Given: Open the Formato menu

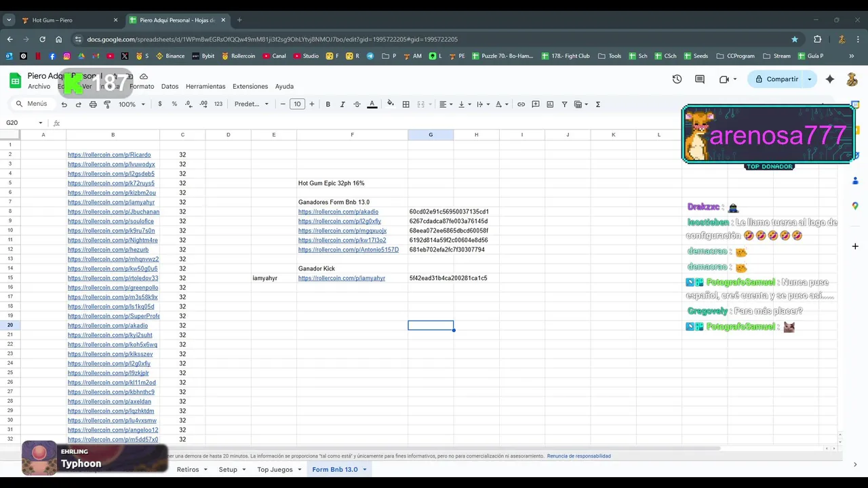Looking at the screenshot, I should point(142,87).
